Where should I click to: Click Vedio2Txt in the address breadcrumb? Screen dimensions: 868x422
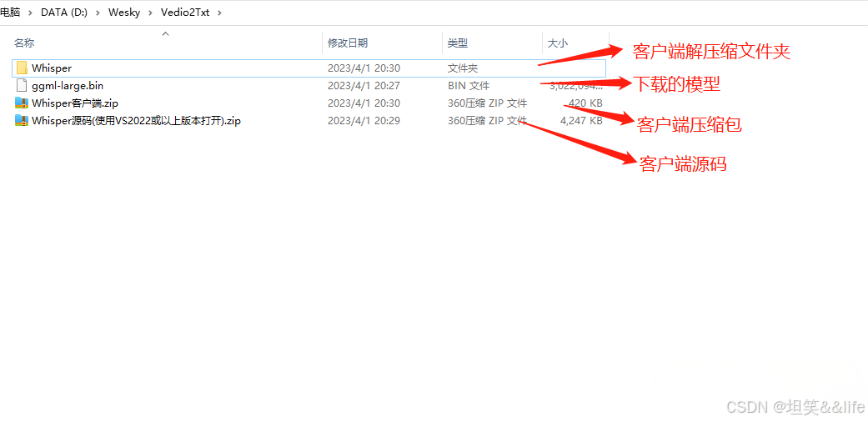tap(187, 13)
